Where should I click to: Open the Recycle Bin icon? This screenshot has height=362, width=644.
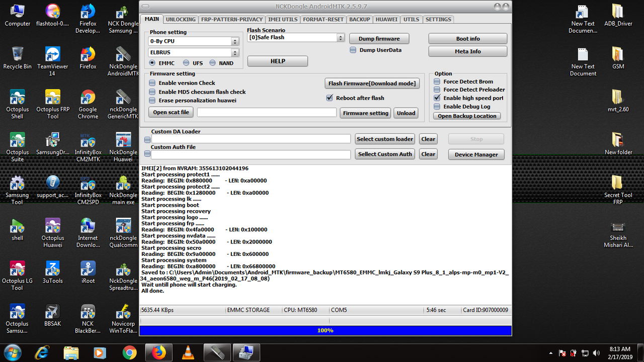(18, 58)
